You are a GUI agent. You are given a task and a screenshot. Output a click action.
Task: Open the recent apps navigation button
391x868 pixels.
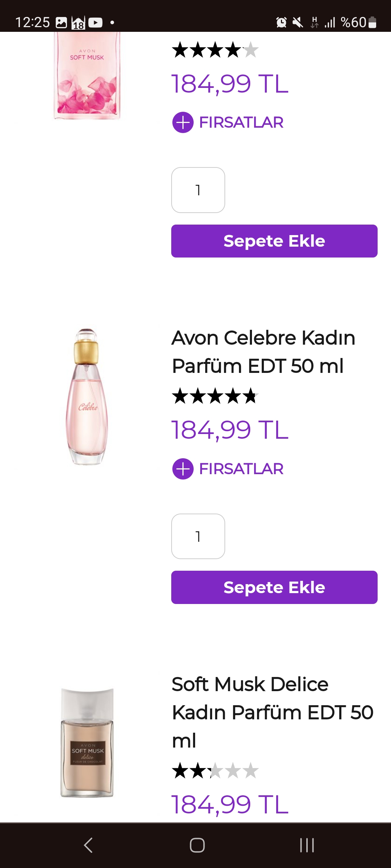pyautogui.click(x=307, y=845)
